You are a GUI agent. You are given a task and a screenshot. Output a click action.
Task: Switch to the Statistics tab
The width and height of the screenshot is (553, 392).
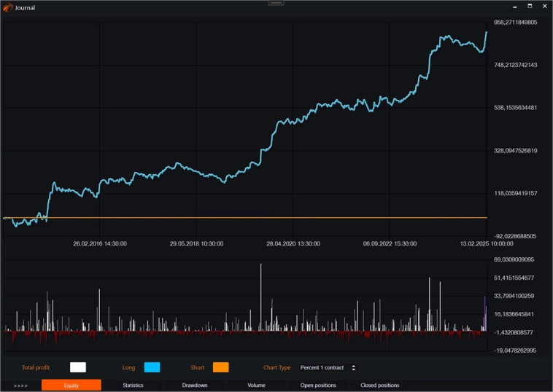[x=133, y=385]
